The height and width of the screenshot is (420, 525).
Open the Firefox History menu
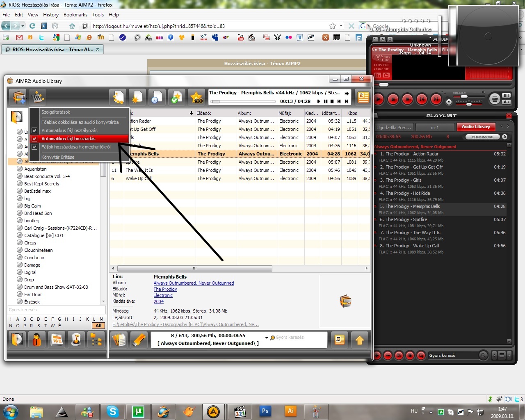click(x=51, y=15)
